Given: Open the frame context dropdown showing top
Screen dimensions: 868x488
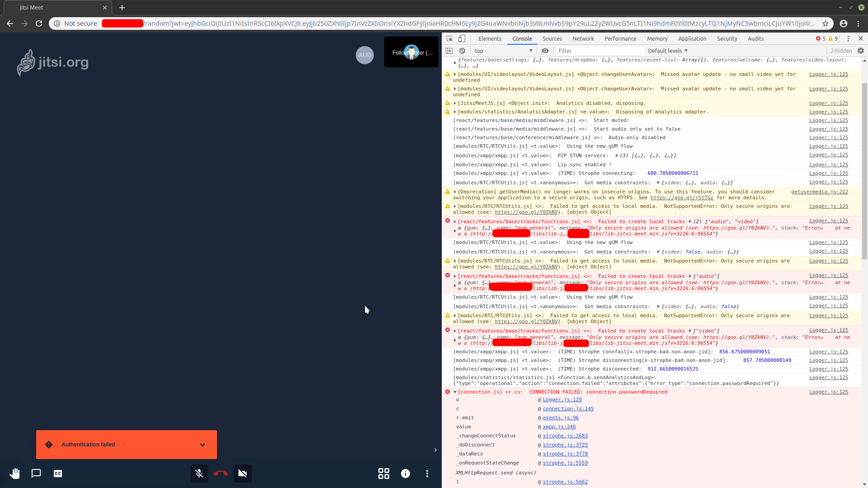Looking at the screenshot, I should pos(502,51).
